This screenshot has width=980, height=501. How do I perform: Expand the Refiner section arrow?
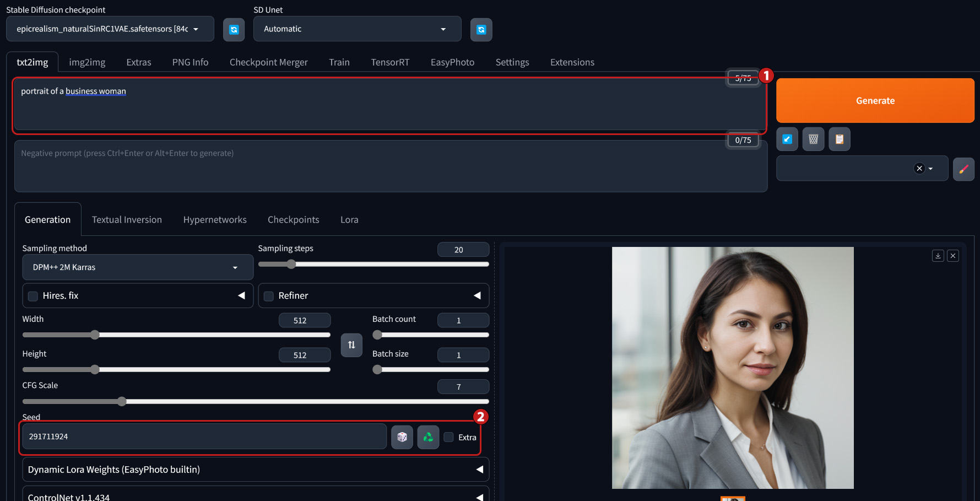pyautogui.click(x=477, y=295)
